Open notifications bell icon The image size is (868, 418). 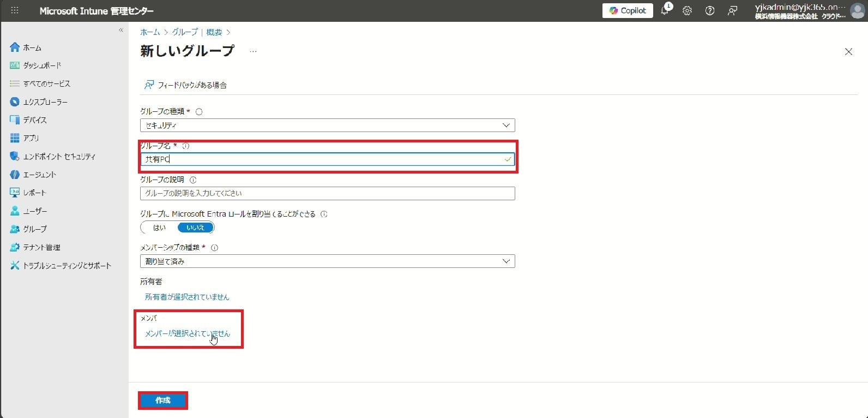665,10
